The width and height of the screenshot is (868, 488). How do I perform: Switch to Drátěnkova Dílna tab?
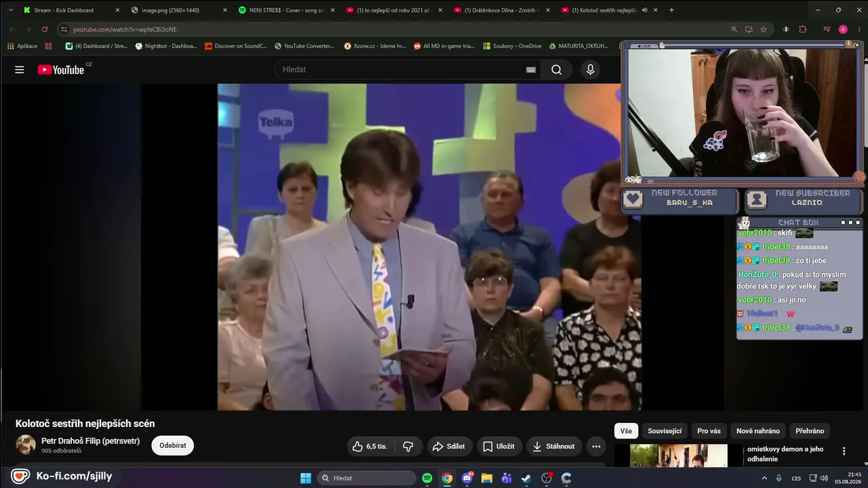coord(502,10)
